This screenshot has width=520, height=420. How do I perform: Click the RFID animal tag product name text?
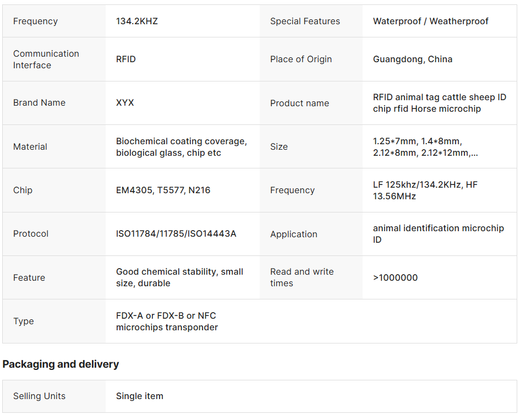pyautogui.click(x=439, y=103)
